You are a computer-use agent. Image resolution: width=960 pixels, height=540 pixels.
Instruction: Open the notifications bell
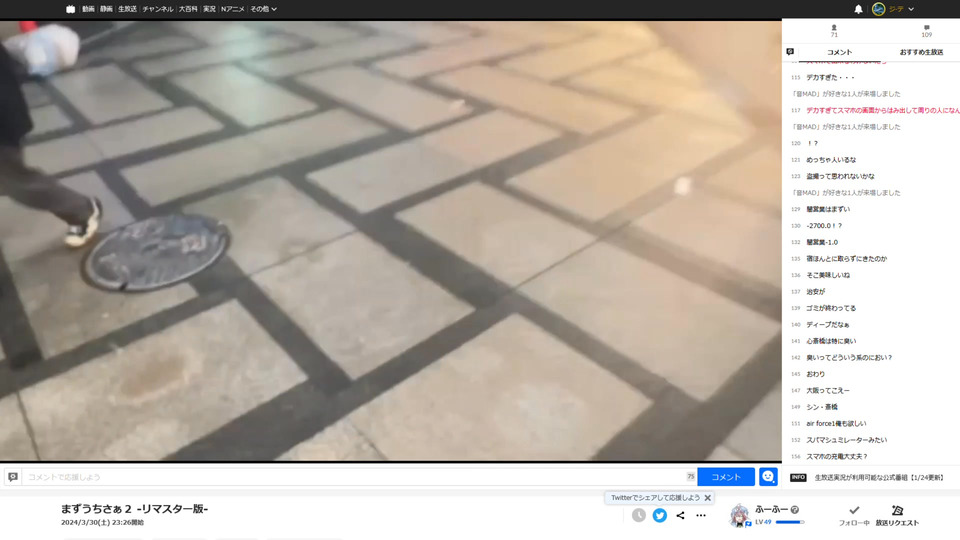pyautogui.click(x=858, y=9)
